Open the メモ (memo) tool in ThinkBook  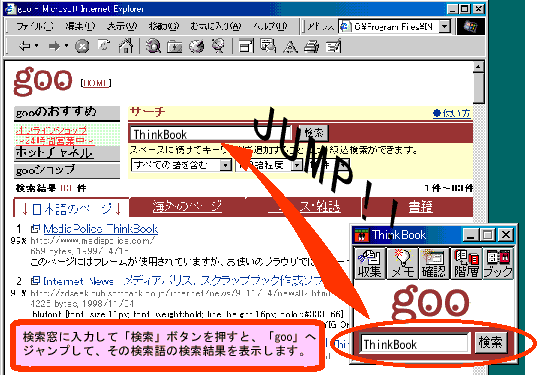pyautogui.click(x=402, y=263)
